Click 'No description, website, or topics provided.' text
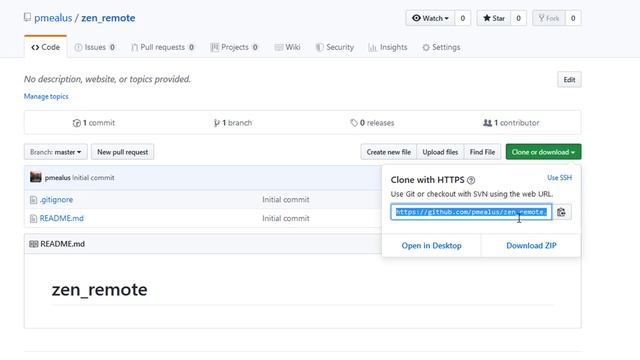640x360 pixels. tap(107, 79)
